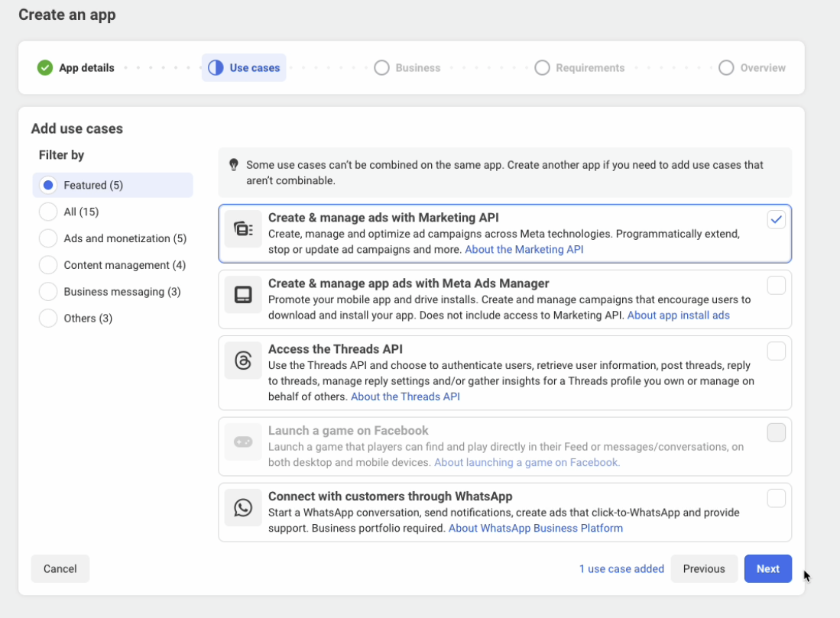Click the 'Create & manage app ads with Meta Ads Manager' title
Image resolution: width=840 pixels, height=618 pixels.
[x=409, y=284]
